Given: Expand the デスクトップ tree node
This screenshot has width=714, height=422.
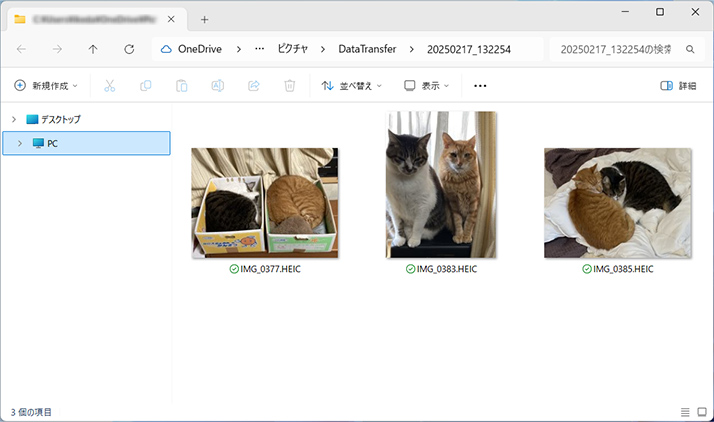Looking at the screenshot, I should (13, 119).
